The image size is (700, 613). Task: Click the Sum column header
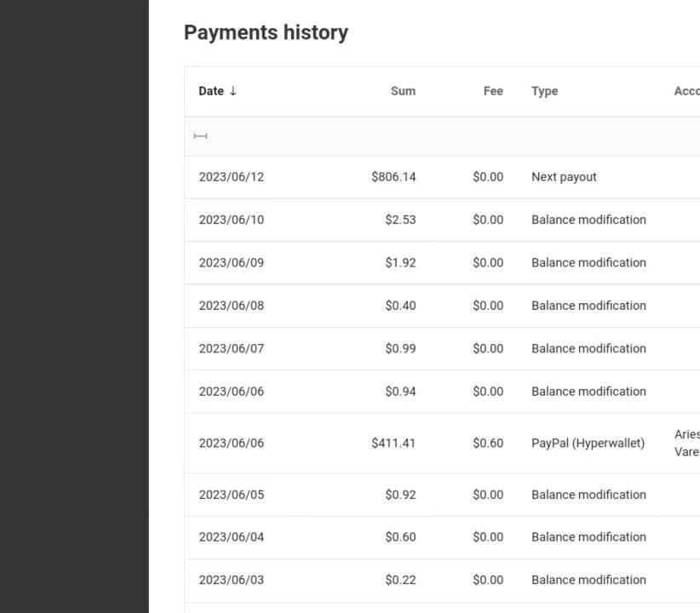[403, 91]
